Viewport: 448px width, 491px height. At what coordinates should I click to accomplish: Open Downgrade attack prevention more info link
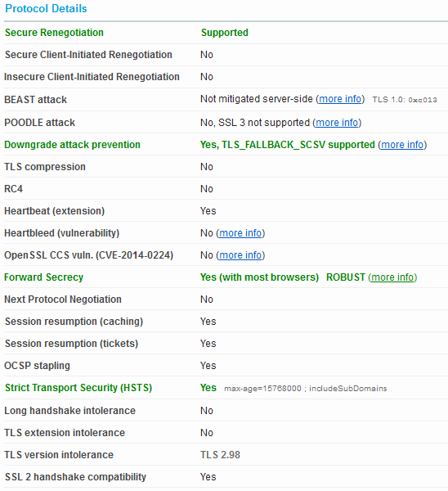pos(402,145)
